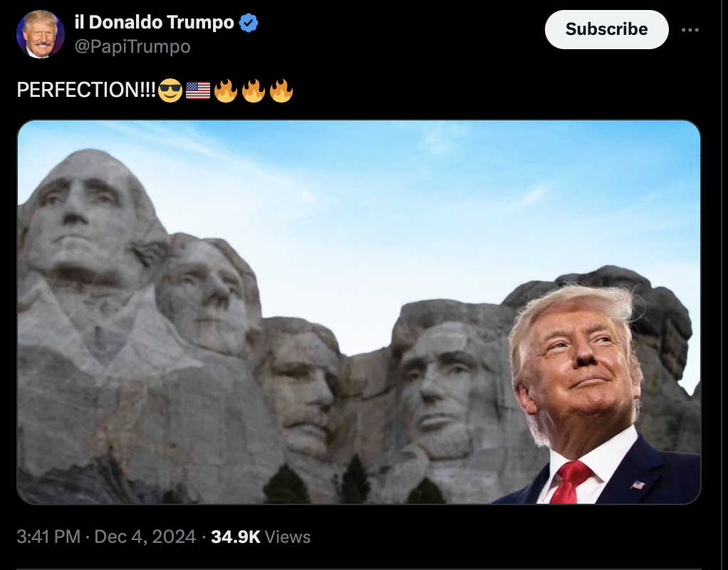728x570 pixels.
Task: Click the sunglasses smiley emoji
Action: [170, 90]
